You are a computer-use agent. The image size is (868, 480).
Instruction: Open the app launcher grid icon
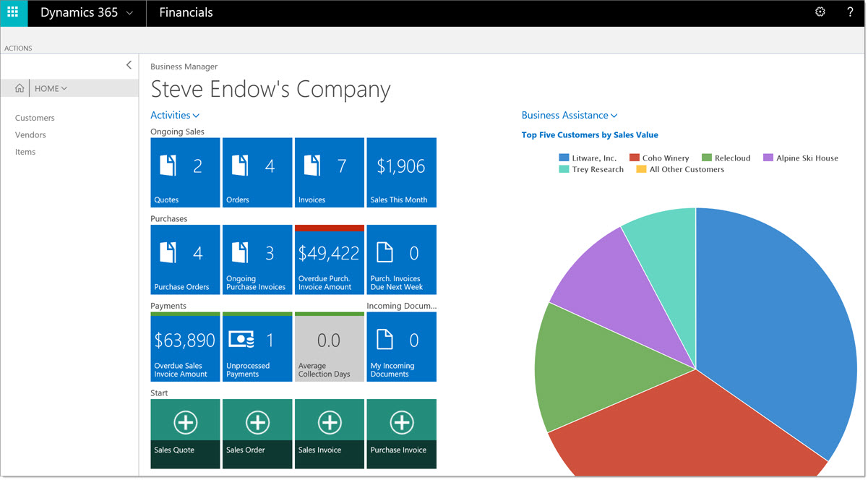tap(13, 12)
